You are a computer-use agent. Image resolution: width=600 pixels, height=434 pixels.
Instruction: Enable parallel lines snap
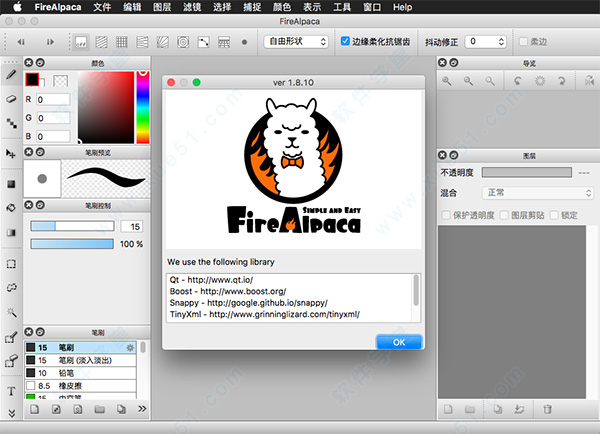pyautogui.click(x=101, y=42)
